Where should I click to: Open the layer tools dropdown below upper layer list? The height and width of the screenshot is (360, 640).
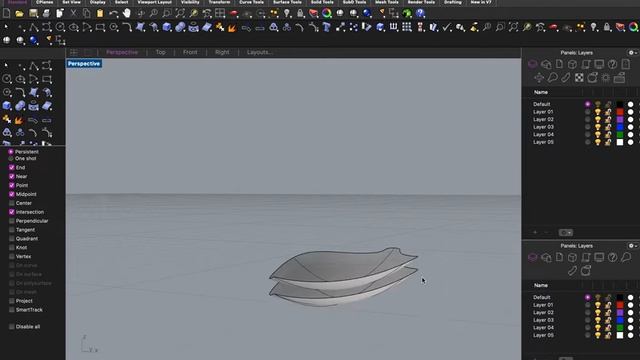(x=566, y=233)
